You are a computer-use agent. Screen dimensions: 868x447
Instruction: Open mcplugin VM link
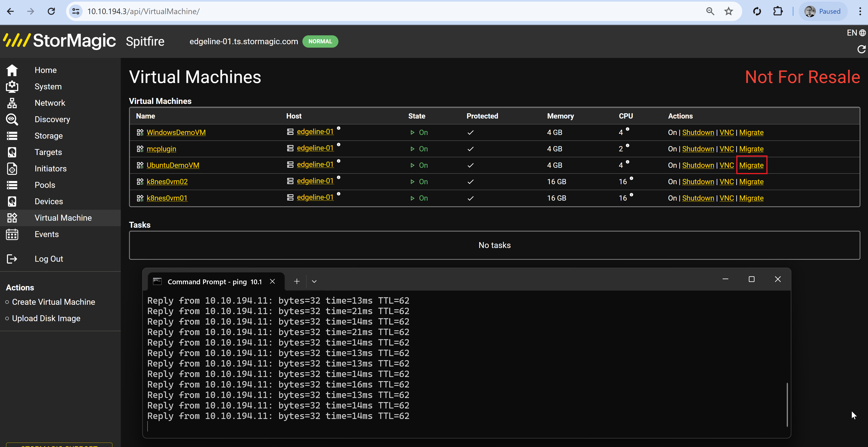pyautogui.click(x=161, y=149)
